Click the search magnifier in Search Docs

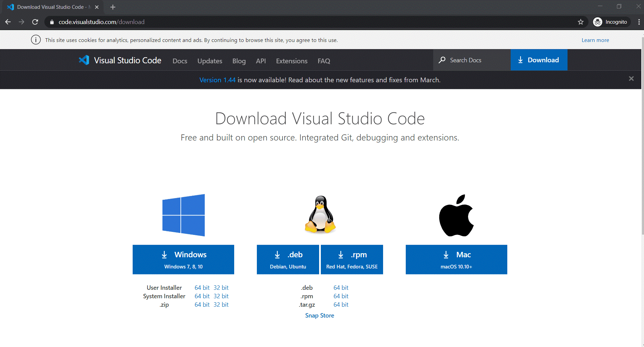coord(442,60)
